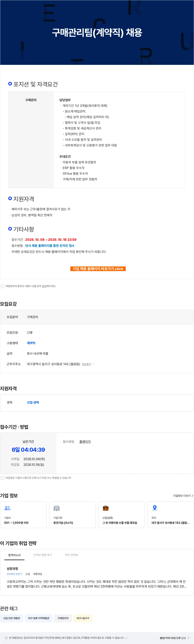Click the 구매관리팀(계약직) 채용 banner title
The image size is (194, 644).
coord(97,33)
